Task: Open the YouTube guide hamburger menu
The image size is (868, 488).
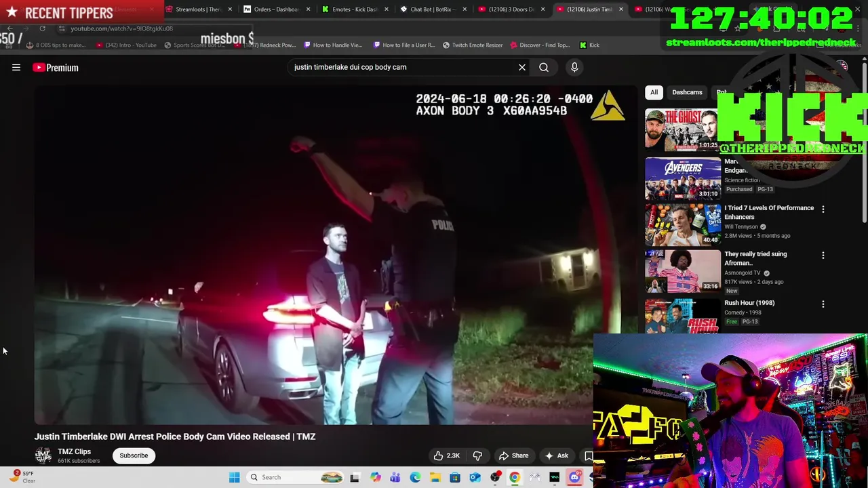Action: tap(16, 67)
